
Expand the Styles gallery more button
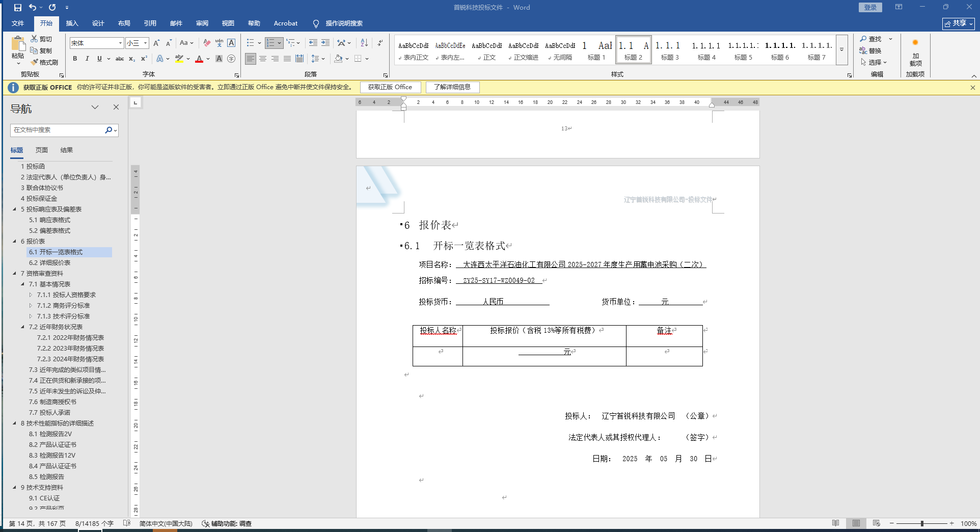tap(842, 50)
